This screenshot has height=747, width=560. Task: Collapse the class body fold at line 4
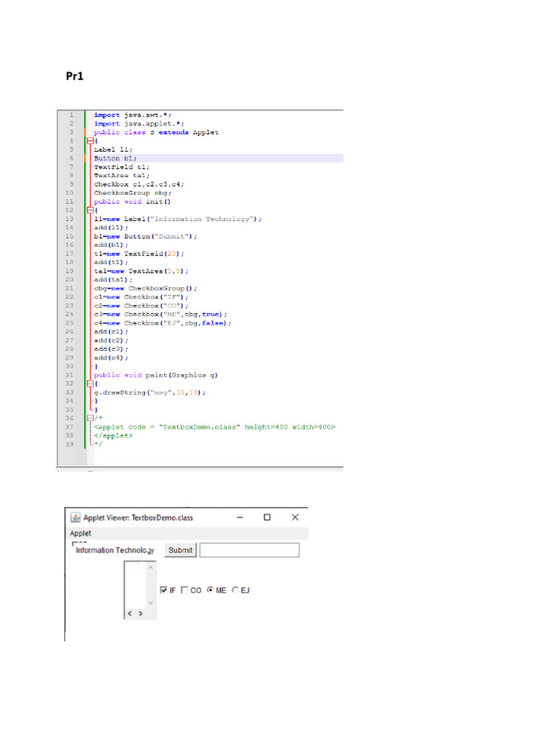point(90,141)
